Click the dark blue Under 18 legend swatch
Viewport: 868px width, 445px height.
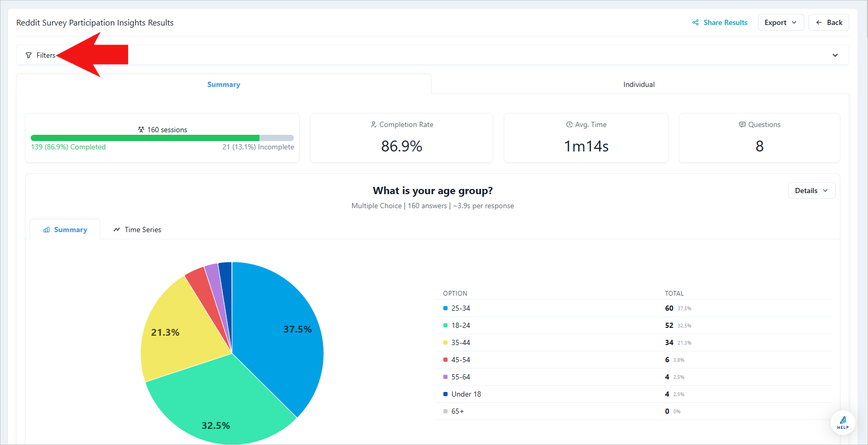click(x=445, y=394)
